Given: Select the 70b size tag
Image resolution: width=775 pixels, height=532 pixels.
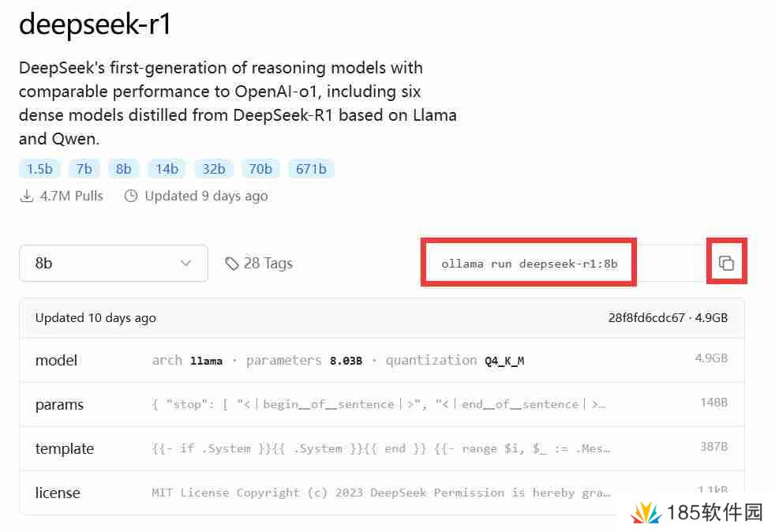Looking at the screenshot, I should click(x=260, y=169).
